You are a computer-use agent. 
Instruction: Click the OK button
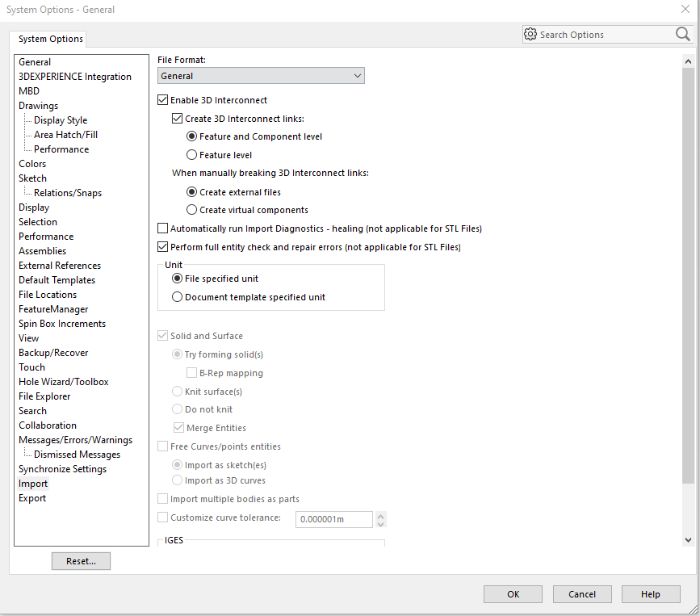pos(513,594)
